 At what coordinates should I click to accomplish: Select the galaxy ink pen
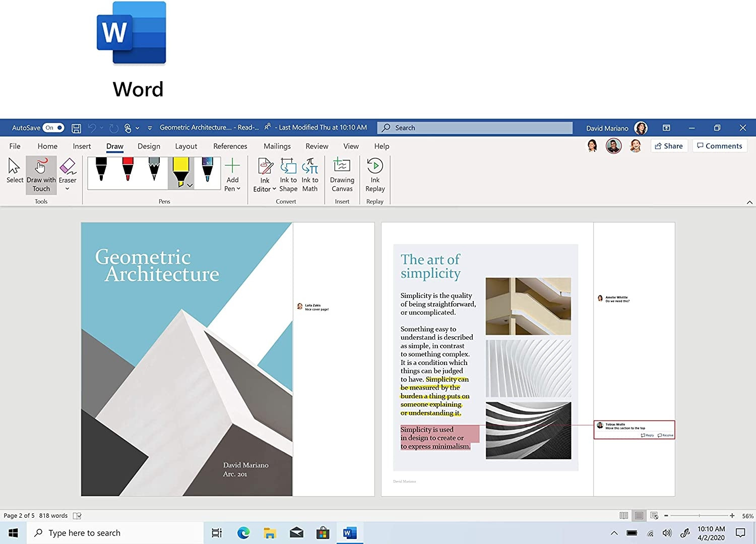pos(207,170)
